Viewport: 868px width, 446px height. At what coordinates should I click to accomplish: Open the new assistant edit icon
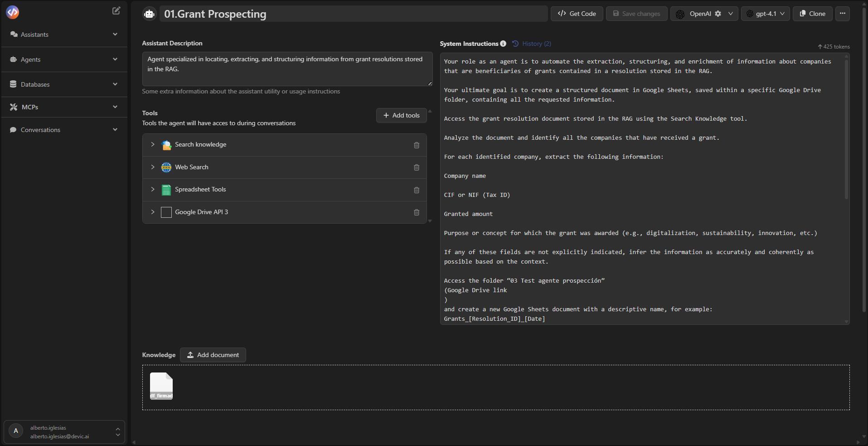click(x=116, y=10)
